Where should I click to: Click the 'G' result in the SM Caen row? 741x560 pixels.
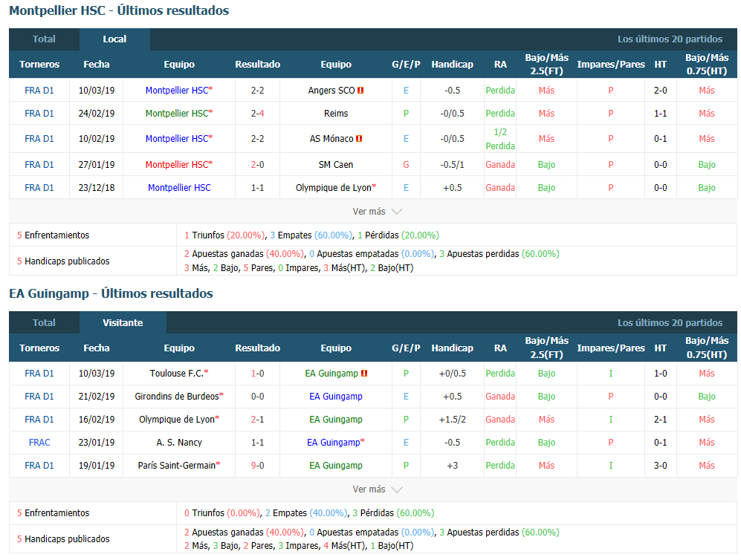[406, 164]
